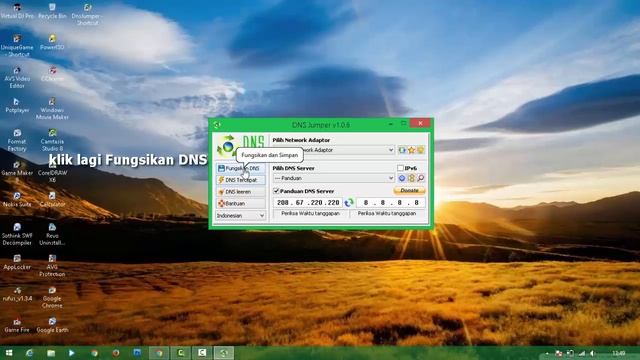This screenshot has height=360, width=640.
Task: Select the Virtual DJ Pro desktop icon
Action: click(x=17, y=11)
